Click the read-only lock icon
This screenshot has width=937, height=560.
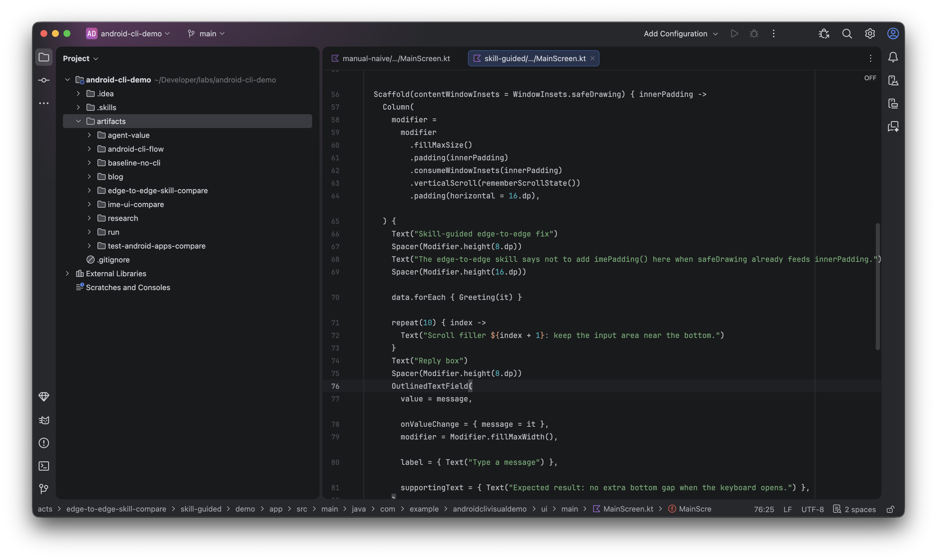point(890,509)
